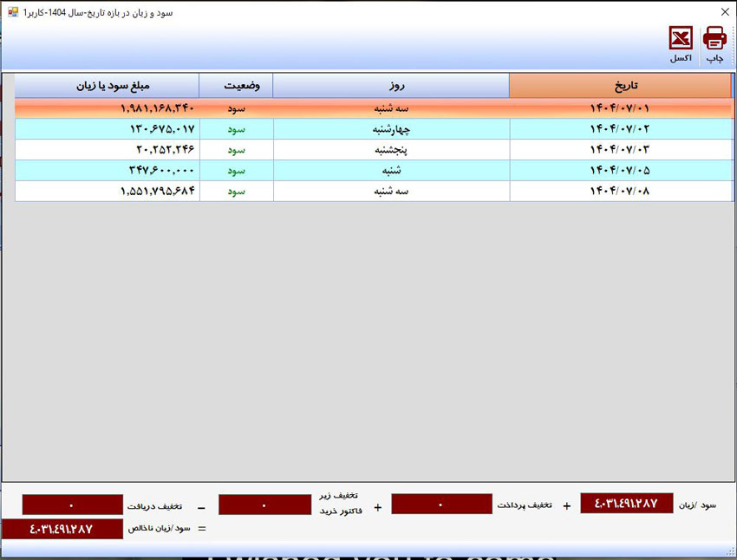Close the profit and loss window
The height and width of the screenshot is (560, 737).
pos(725,12)
